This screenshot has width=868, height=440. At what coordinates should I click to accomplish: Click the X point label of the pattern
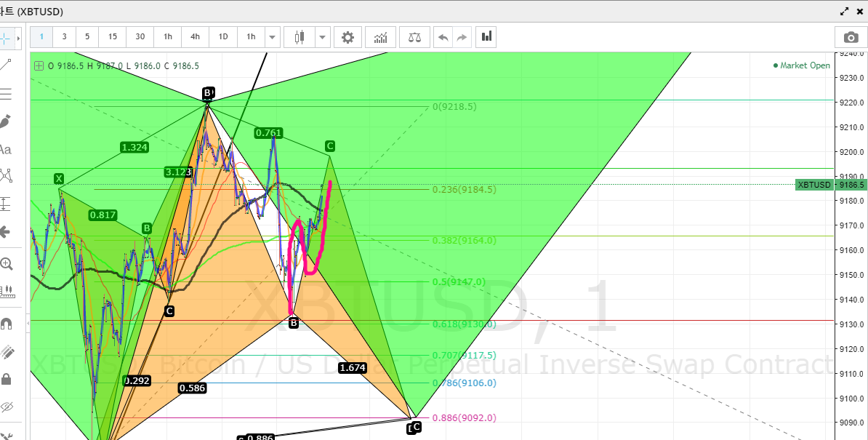(x=59, y=179)
